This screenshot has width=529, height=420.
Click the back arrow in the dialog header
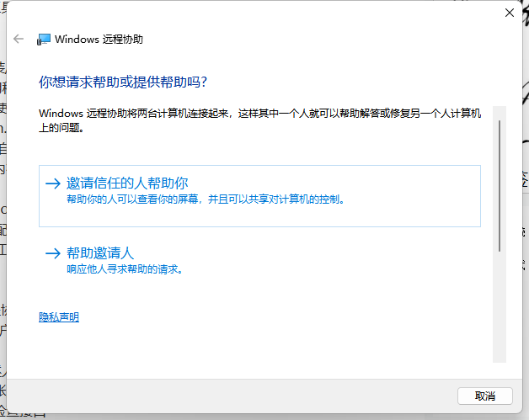pyautogui.click(x=19, y=39)
